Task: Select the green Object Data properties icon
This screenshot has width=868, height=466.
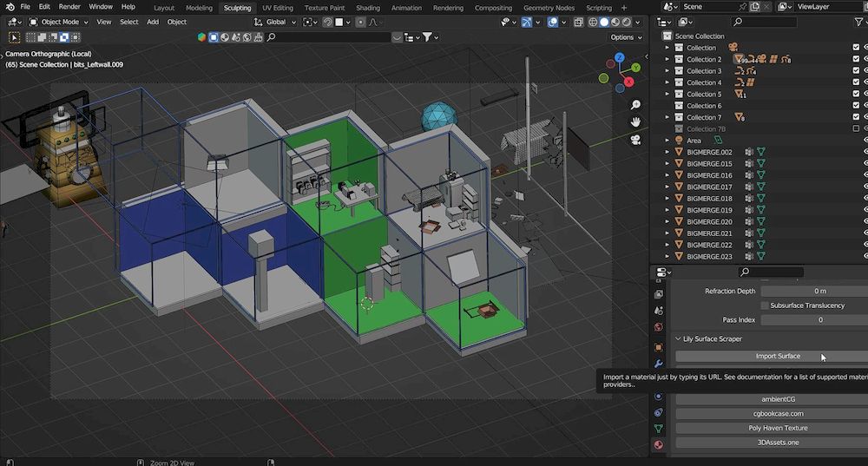Action: point(659,429)
